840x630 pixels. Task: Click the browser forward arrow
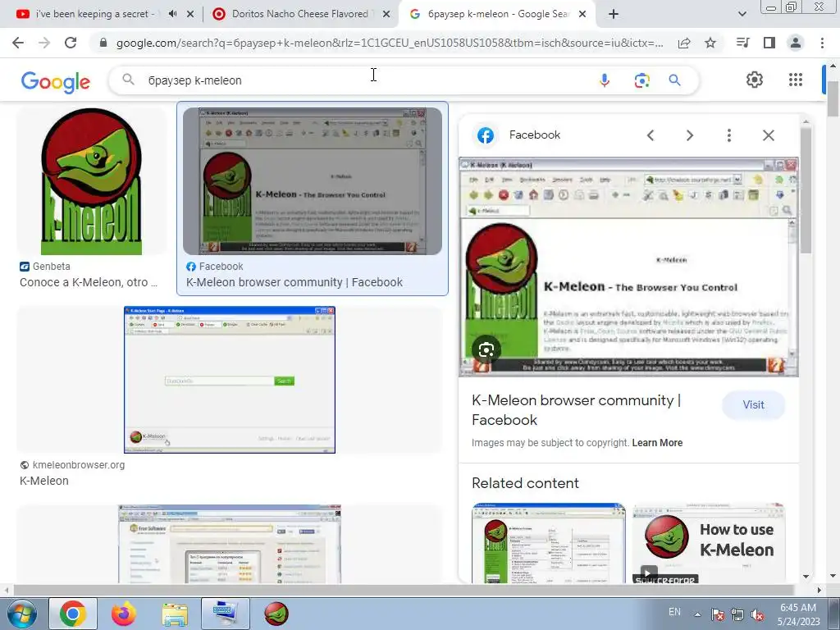pyautogui.click(x=44, y=43)
